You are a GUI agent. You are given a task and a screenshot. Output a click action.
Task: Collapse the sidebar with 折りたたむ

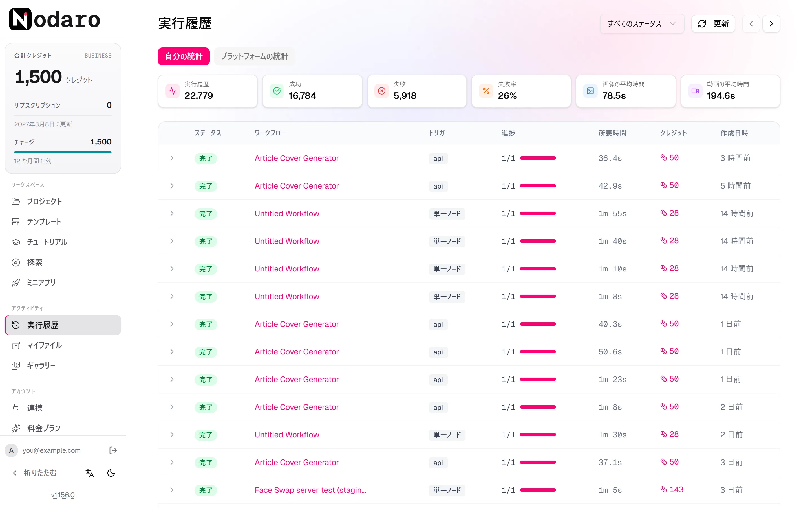click(x=35, y=473)
